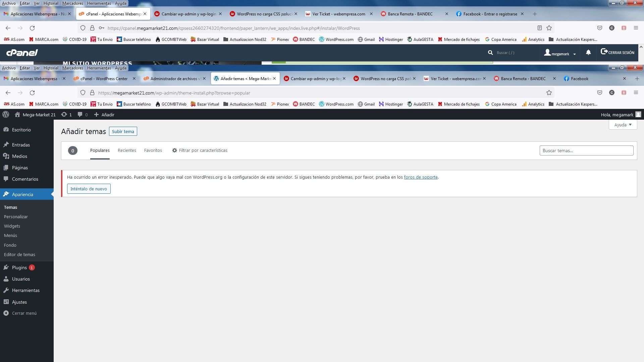Click Hola, megamark greeting

click(617, 115)
